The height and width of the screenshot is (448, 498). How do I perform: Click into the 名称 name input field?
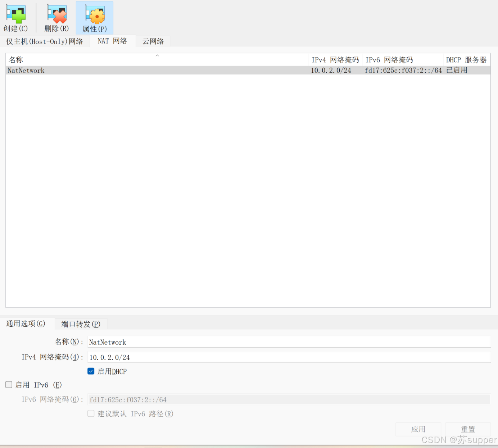[289, 342]
